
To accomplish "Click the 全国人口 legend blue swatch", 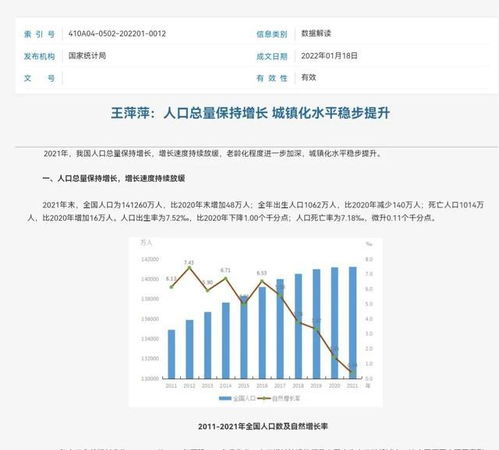I will click(225, 398).
